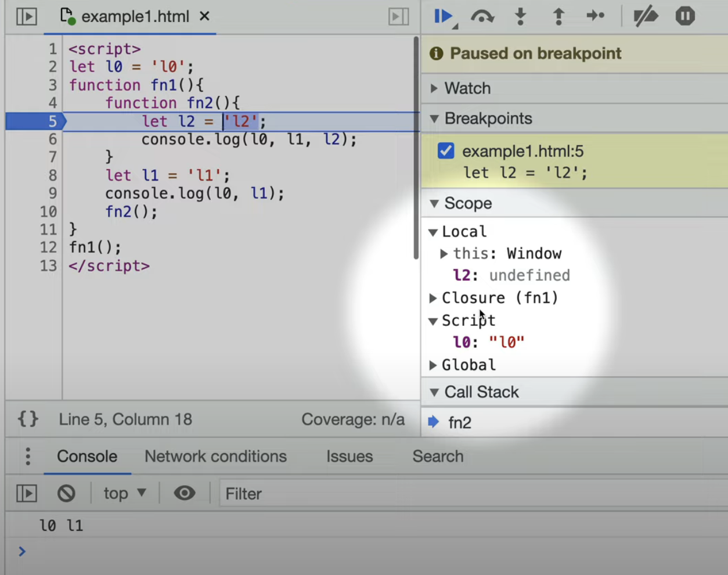Screen dimensions: 728x575
Task: Resume script execution with the play button
Action: 443,16
